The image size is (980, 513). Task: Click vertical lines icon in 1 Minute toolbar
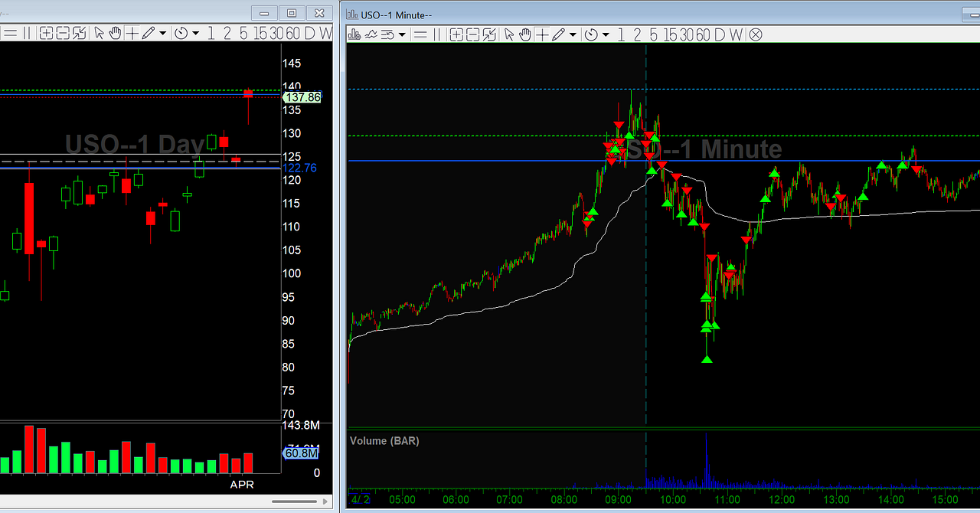tap(437, 34)
